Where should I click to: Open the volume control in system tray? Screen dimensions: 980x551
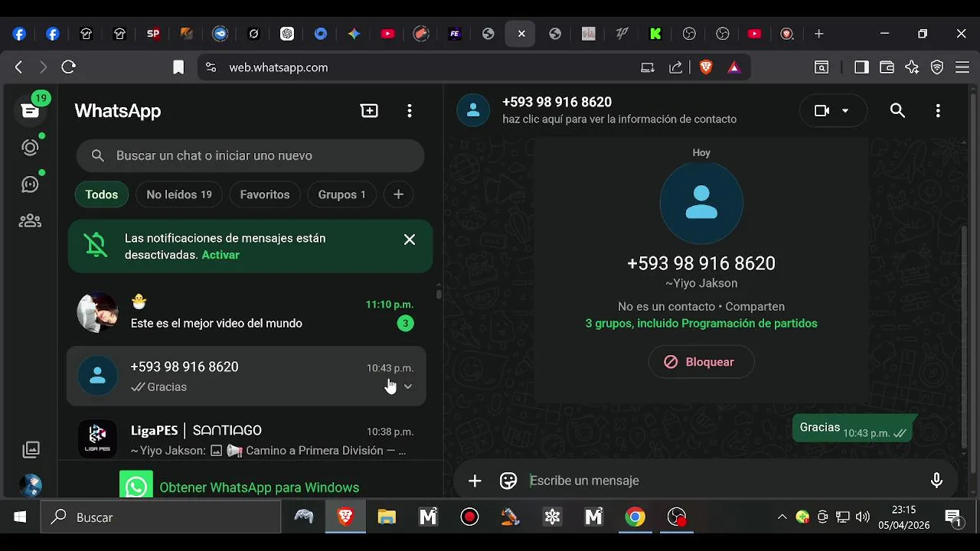click(863, 517)
